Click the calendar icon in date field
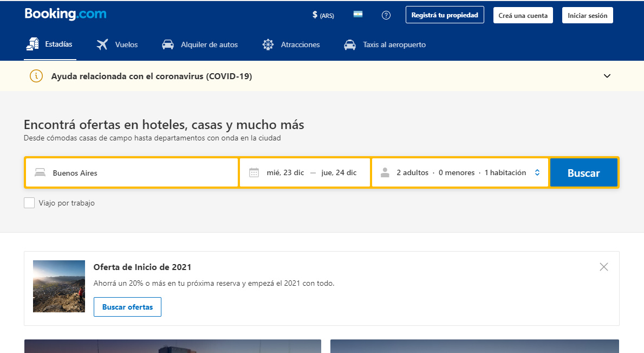The image size is (644, 353). (x=254, y=172)
